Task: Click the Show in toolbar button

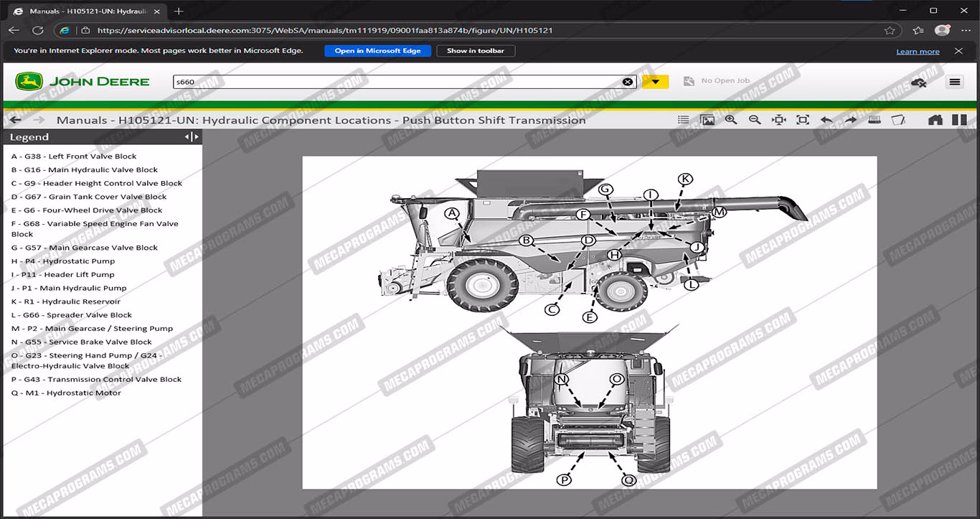Action: point(476,51)
